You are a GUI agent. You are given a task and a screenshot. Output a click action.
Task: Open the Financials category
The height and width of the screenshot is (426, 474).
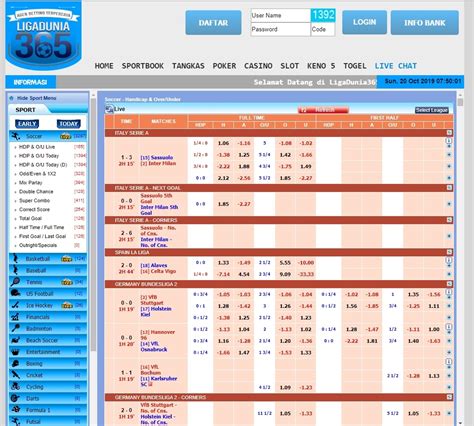pyautogui.click(x=48, y=317)
